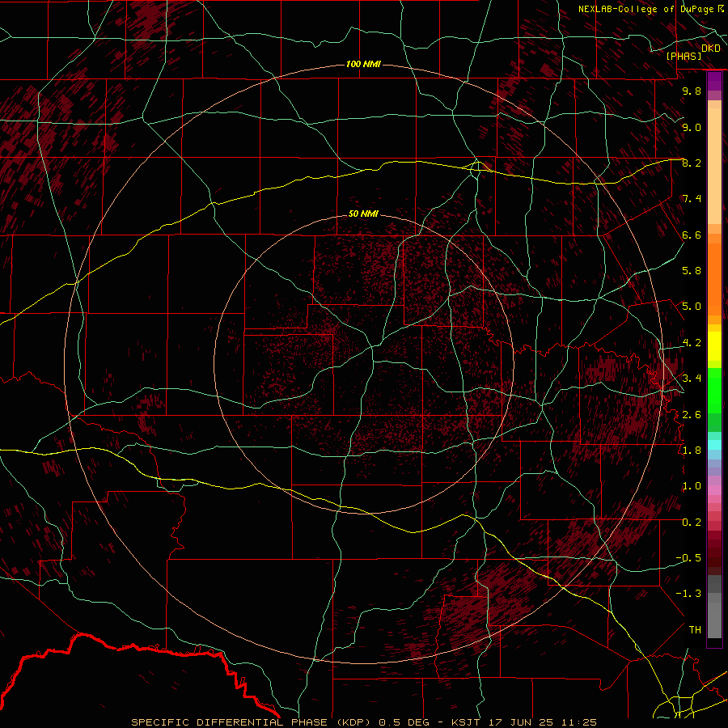Click the 4.2 value on the color scale
728x728 pixels.
coord(692,343)
